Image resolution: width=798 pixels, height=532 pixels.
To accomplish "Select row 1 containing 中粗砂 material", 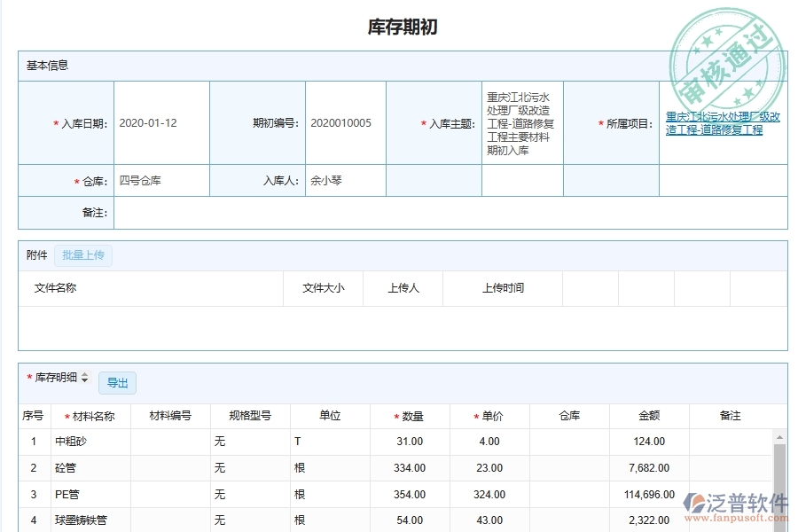I will click(x=89, y=441).
